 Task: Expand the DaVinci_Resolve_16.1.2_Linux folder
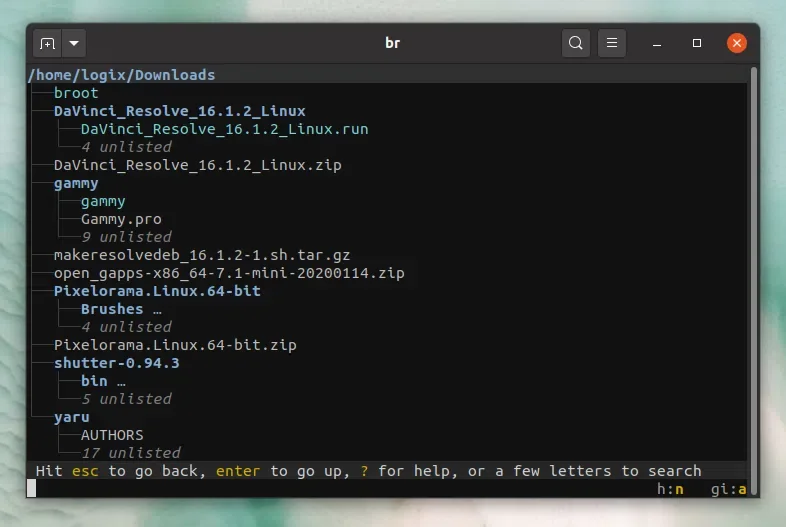[x=179, y=111]
